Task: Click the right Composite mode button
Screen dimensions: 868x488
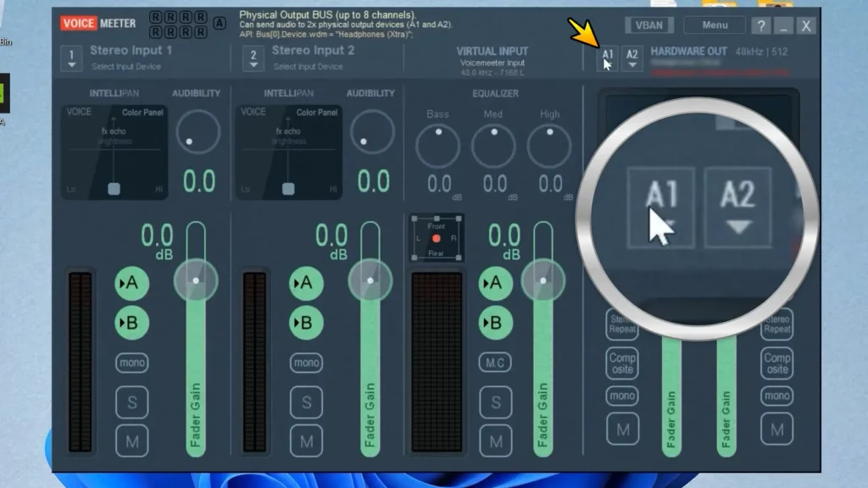Action: (x=777, y=363)
